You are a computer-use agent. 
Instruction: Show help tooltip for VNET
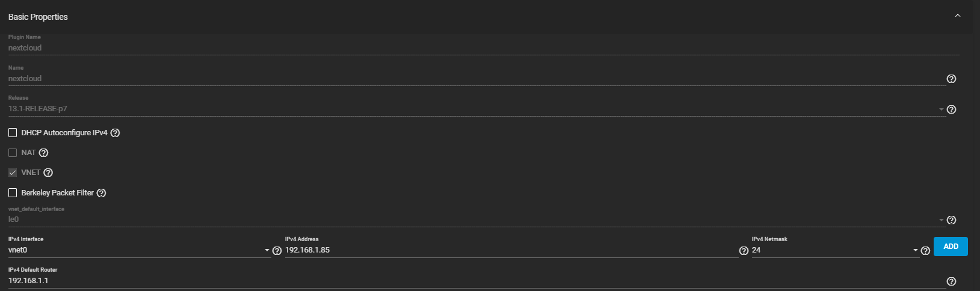click(x=48, y=173)
